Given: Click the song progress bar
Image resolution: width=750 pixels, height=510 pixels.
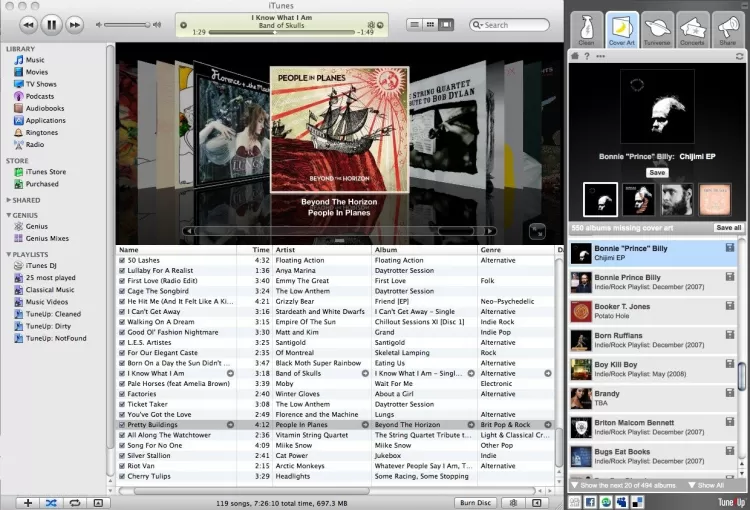Looking at the screenshot, I should coord(282,33).
